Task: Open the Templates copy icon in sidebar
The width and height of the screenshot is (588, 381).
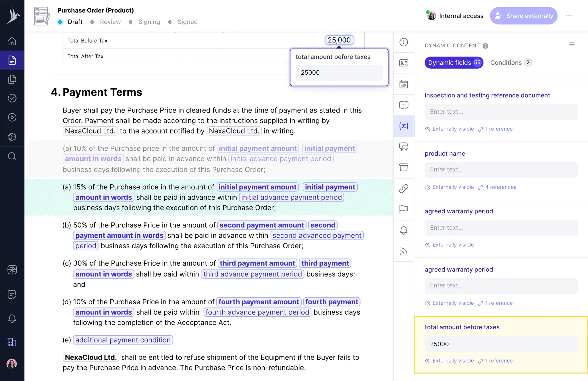Action: [x=12, y=79]
